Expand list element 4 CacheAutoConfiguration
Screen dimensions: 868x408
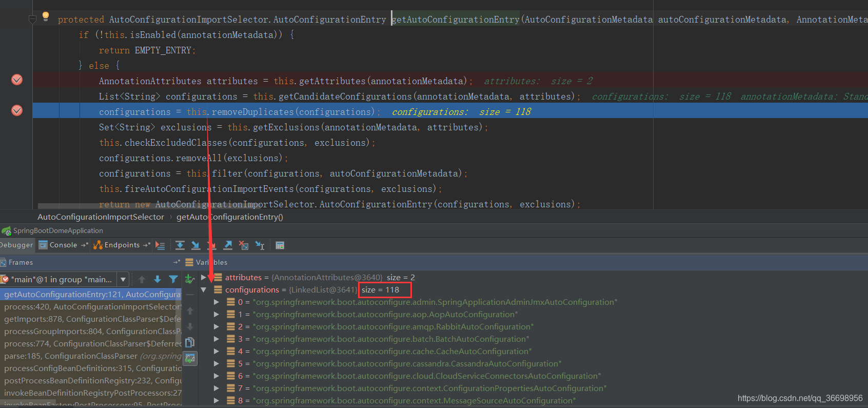click(x=216, y=352)
